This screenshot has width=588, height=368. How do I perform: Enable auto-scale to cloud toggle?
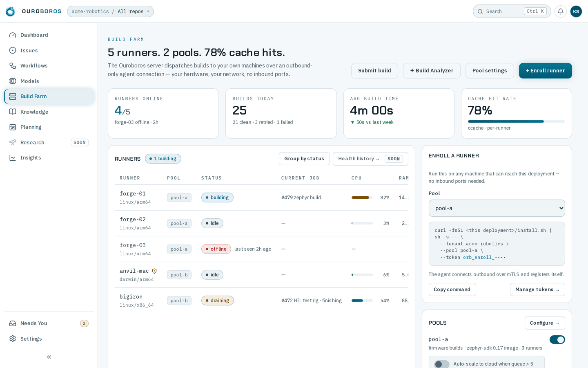pos(442,364)
